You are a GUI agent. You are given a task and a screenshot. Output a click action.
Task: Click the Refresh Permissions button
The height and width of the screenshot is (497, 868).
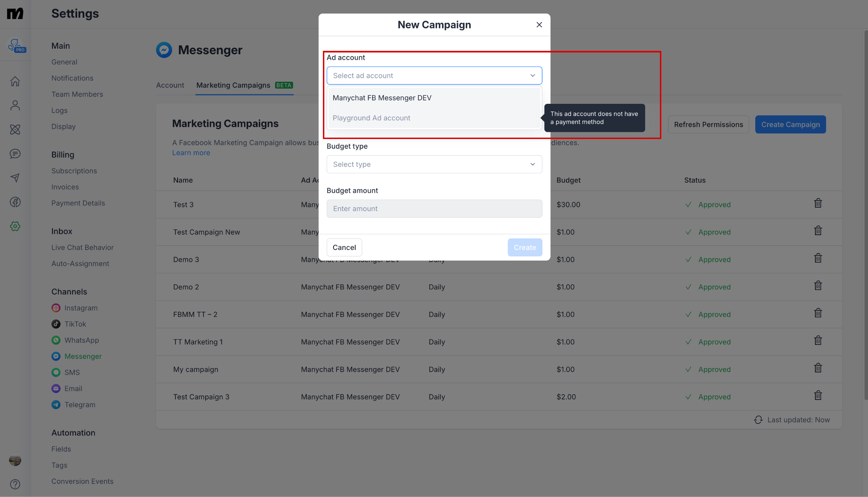click(708, 125)
